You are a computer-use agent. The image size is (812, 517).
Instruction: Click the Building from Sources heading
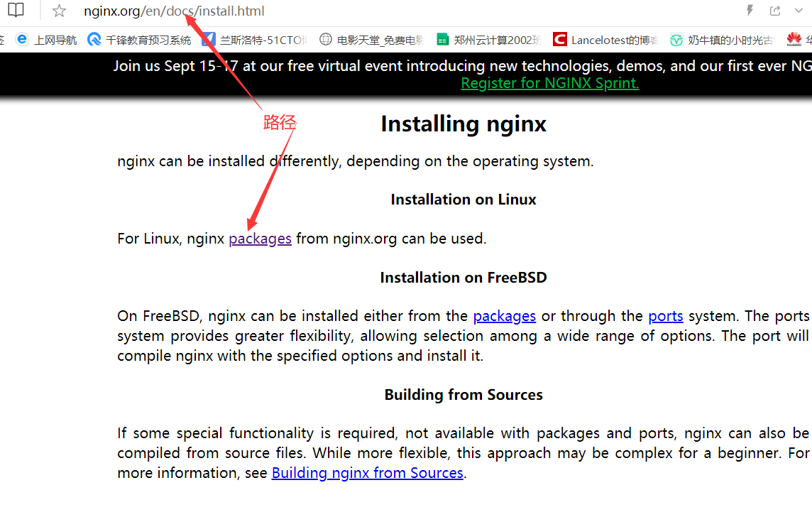463,395
